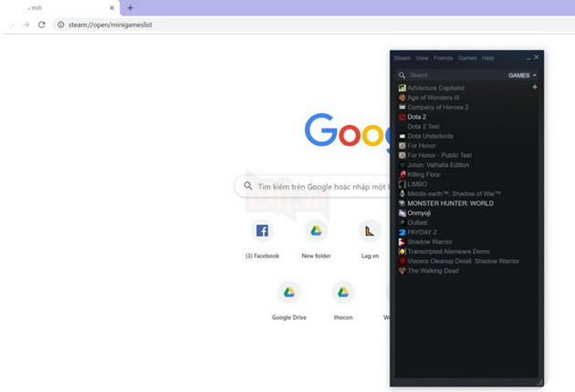Open the Friends menu in Steam

[443, 58]
